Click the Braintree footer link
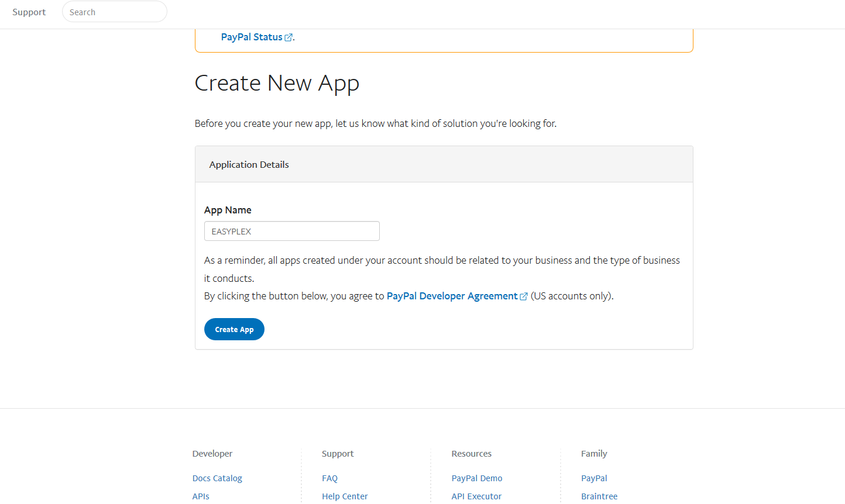The image size is (845, 504). [x=599, y=496]
